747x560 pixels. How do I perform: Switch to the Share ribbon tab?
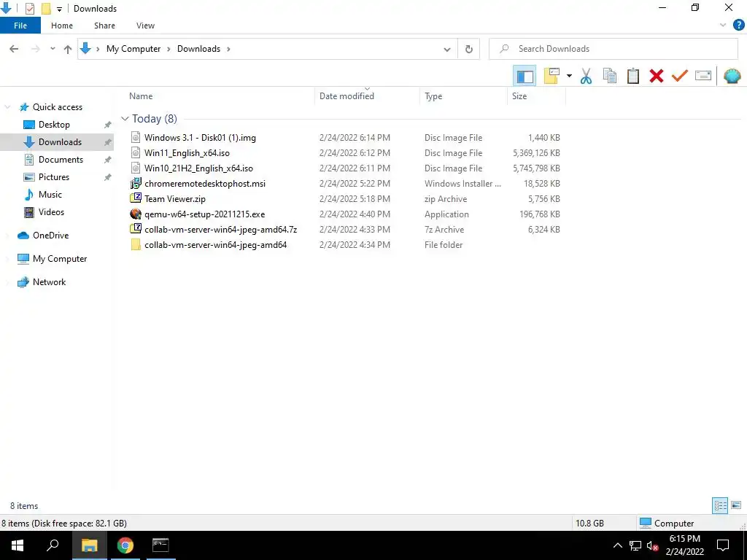[x=104, y=26]
